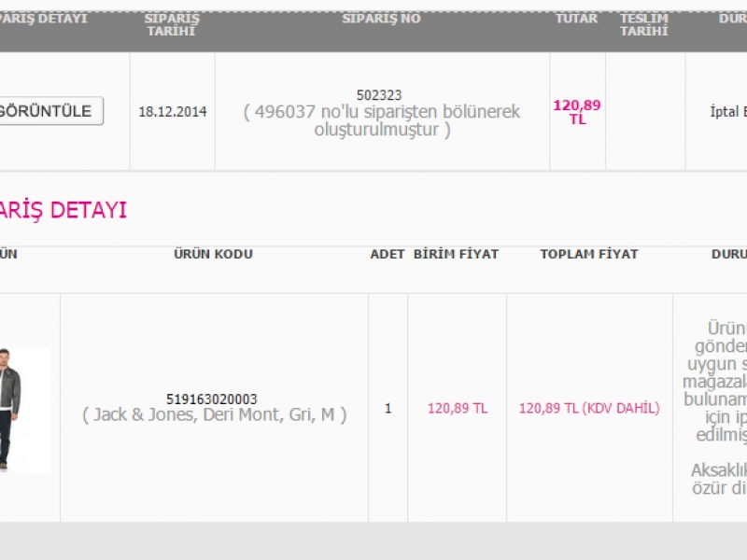747x560 pixels.
Task: Click the total price with KDV DAHİL
Action: click(x=589, y=408)
